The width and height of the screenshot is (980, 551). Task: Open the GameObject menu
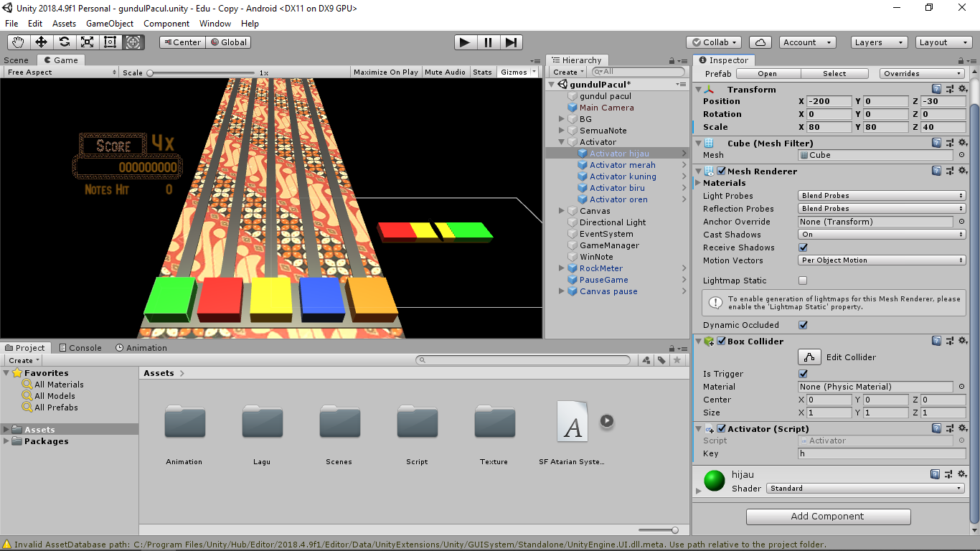click(110, 24)
